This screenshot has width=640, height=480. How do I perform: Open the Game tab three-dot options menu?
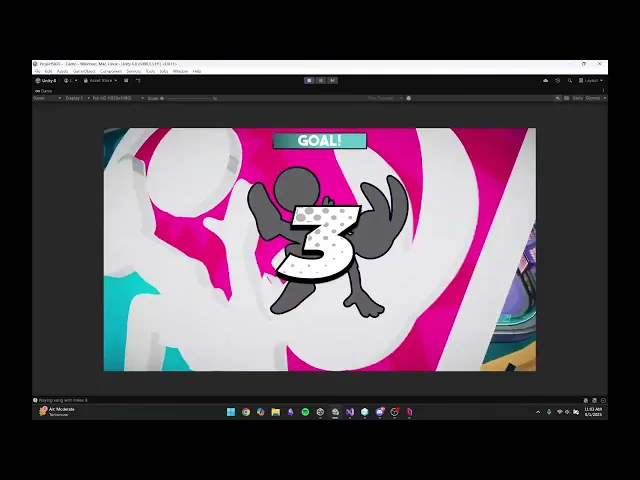tap(603, 91)
